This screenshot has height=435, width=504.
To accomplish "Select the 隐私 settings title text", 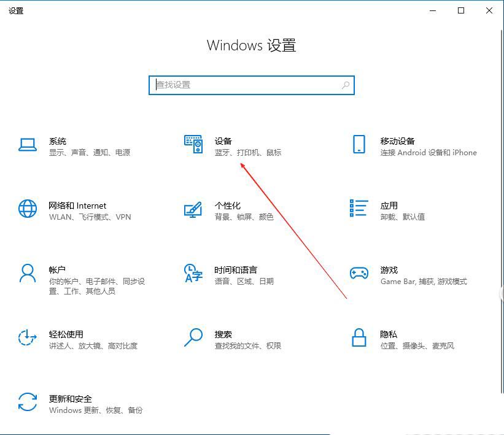I will (389, 334).
